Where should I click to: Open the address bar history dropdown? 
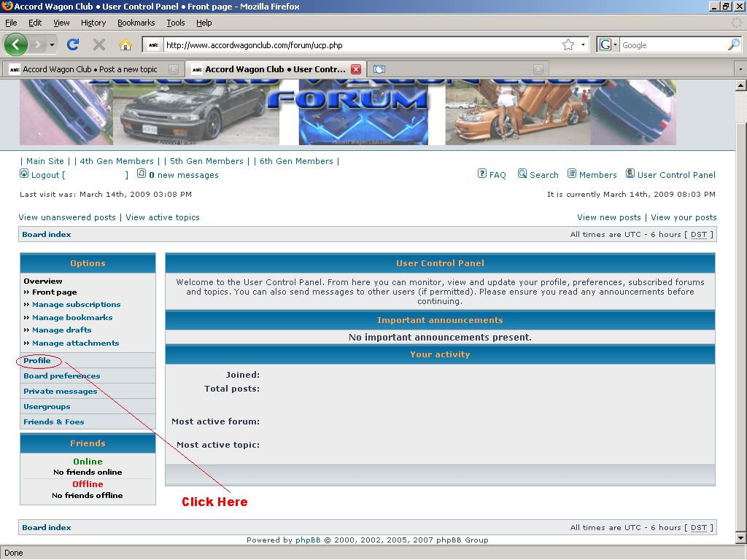[x=583, y=44]
